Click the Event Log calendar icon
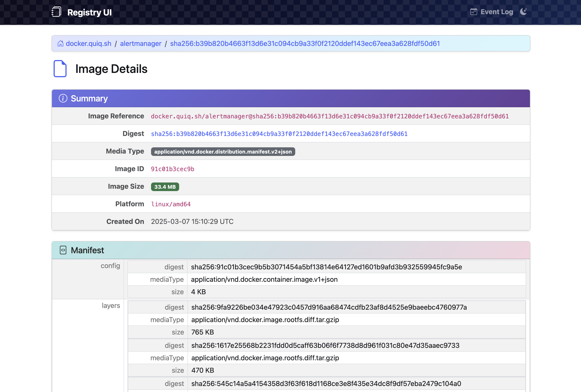The image size is (581, 392). pyautogui.click(x=474, y=12)
